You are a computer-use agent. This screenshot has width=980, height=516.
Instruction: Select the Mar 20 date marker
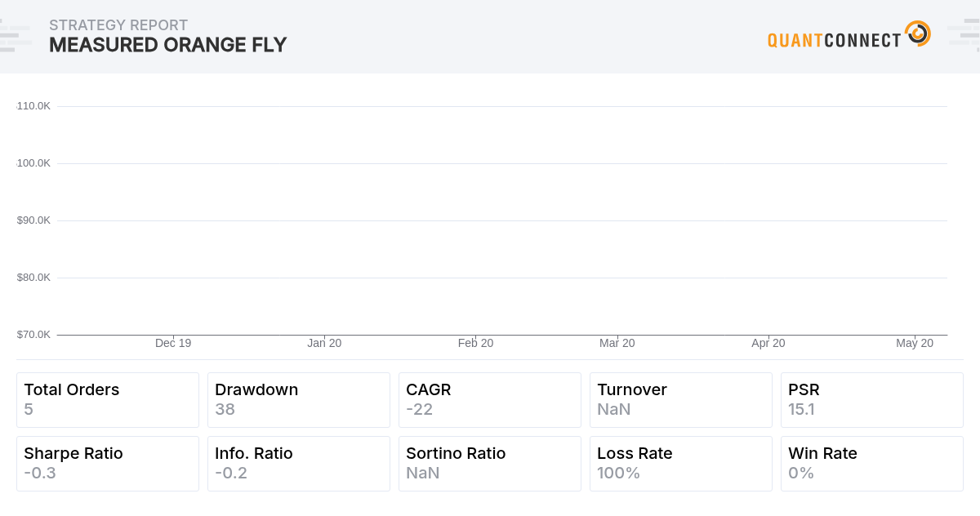pos(617,343)
